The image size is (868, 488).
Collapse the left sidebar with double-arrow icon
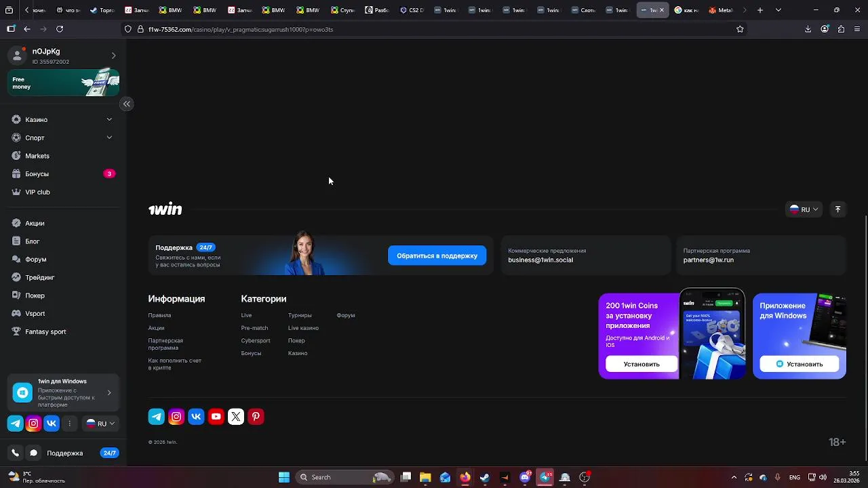(x=126, y=104)
